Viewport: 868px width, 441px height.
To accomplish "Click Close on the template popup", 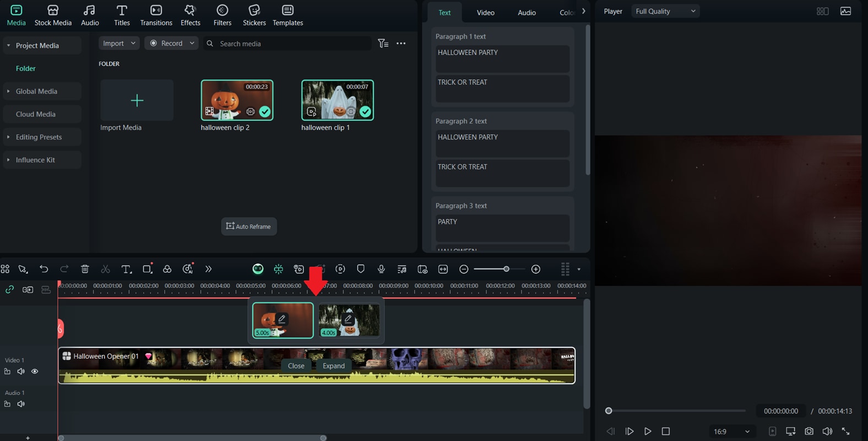I will (296, 365).
